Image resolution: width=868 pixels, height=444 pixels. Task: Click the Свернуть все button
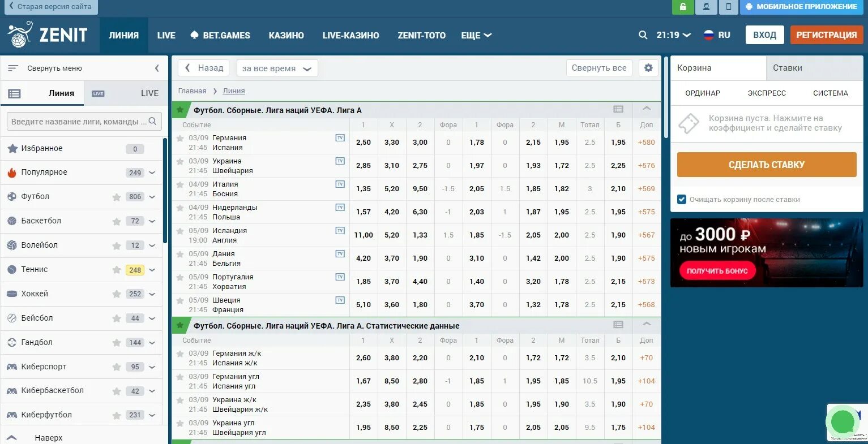[x=599, y=68]
